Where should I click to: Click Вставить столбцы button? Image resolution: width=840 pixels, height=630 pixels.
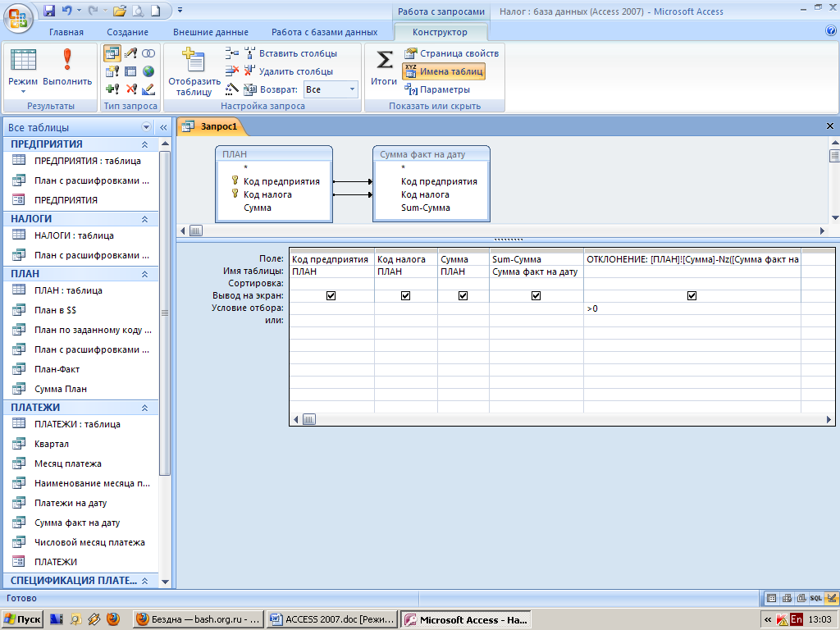coord(291,53)
